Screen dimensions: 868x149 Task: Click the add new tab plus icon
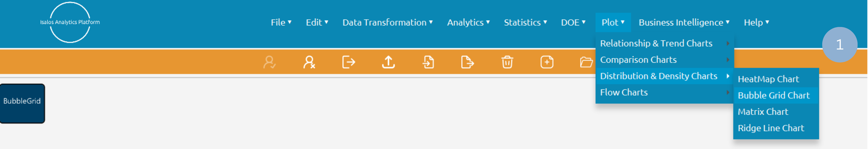coord(547,62)
